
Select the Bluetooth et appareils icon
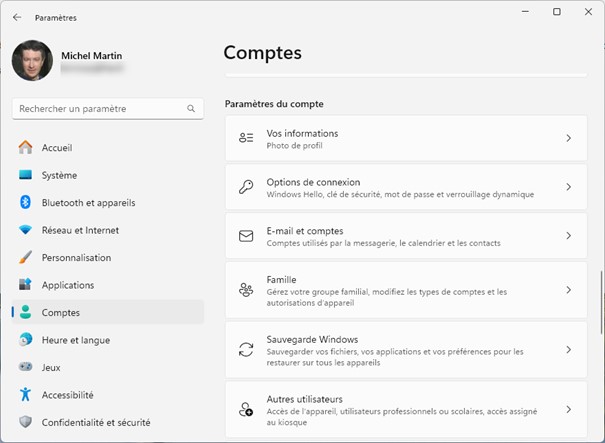pos(26,203)
